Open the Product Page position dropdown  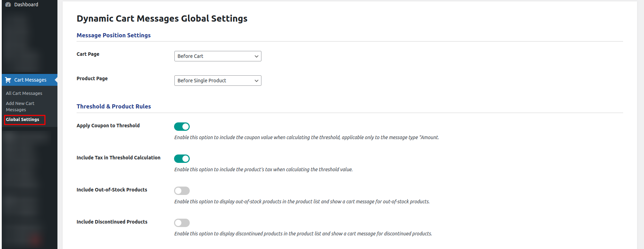tap(218, 81)
